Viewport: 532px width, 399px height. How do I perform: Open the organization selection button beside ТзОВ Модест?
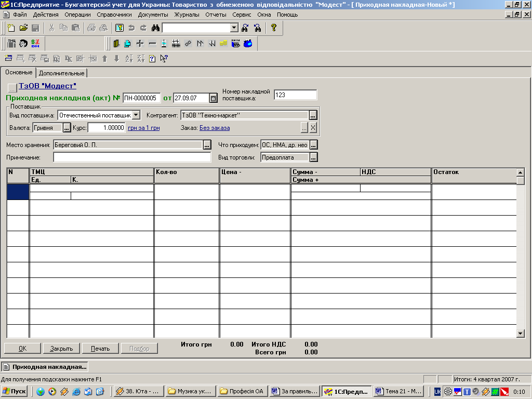12,88
